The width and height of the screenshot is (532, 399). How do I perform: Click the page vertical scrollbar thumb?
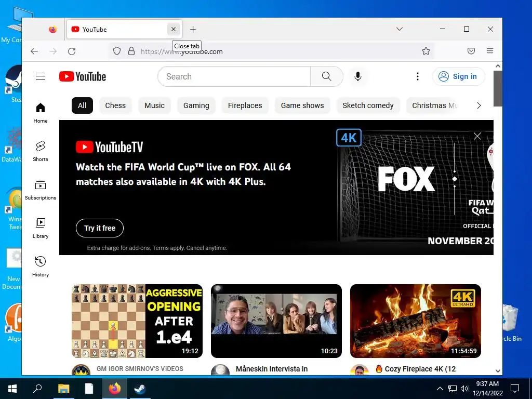498,88
